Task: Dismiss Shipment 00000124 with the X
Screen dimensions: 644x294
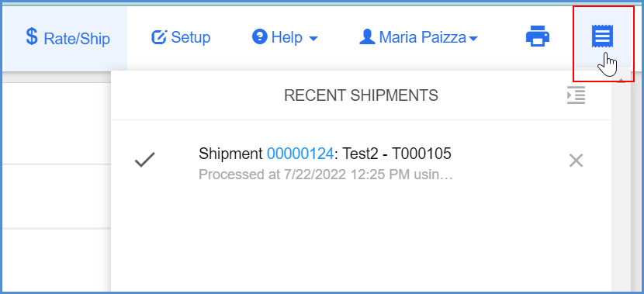Action: [576, 161]
